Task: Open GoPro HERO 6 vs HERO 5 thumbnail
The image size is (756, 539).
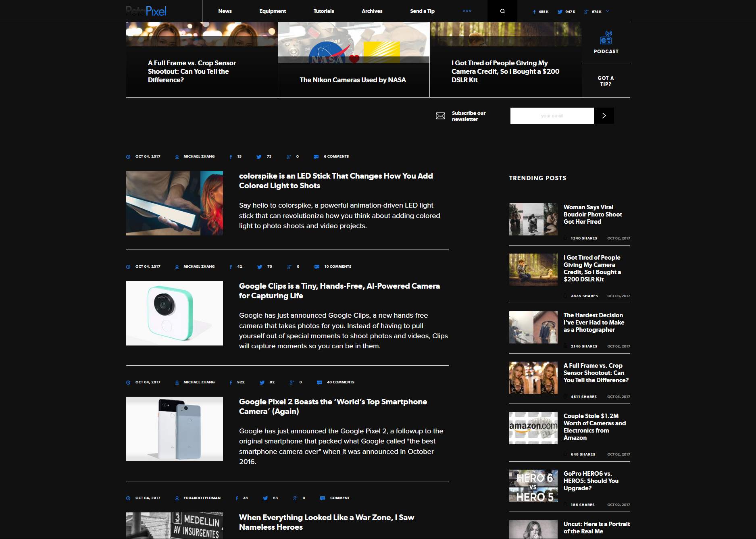Action: click(533, 486)
